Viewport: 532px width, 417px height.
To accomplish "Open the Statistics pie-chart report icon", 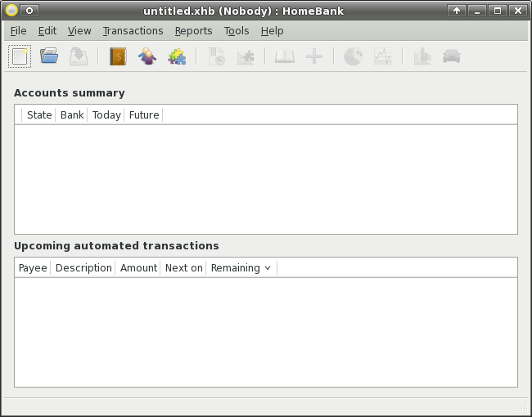I will click(x=354, y=56).
